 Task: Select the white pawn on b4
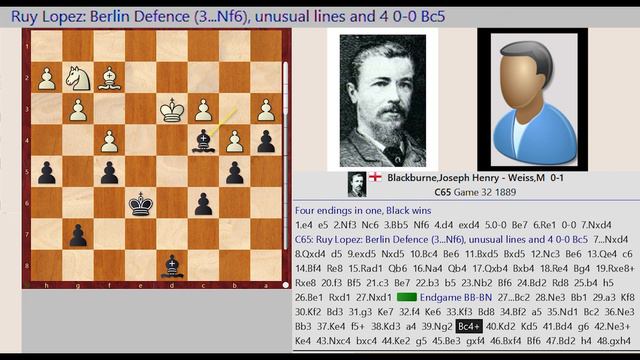235,141
